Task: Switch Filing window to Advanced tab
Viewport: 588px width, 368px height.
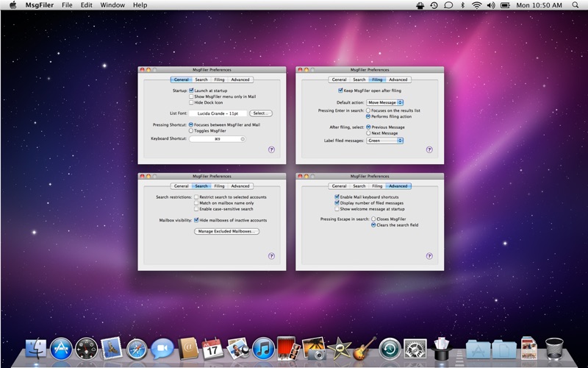Action: [x=398, y=79]
